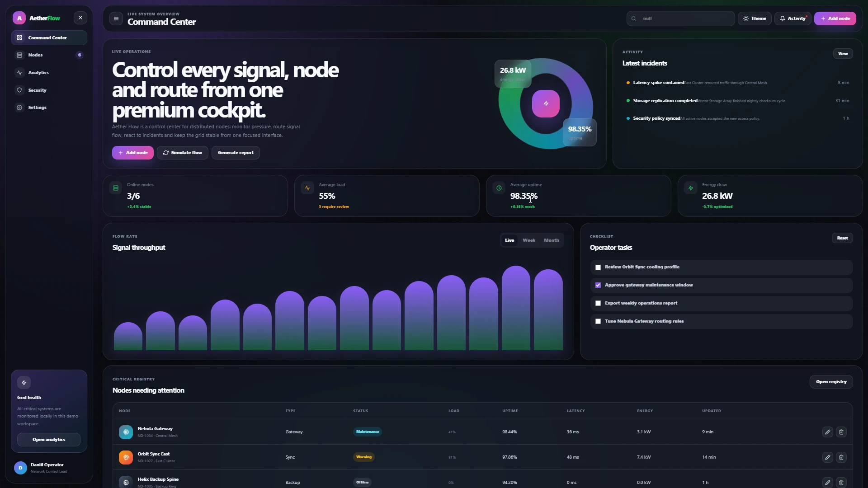The height and width of the screenshot is (488, 868).
Task: View all latest incidents
Action: coord(843,54)
